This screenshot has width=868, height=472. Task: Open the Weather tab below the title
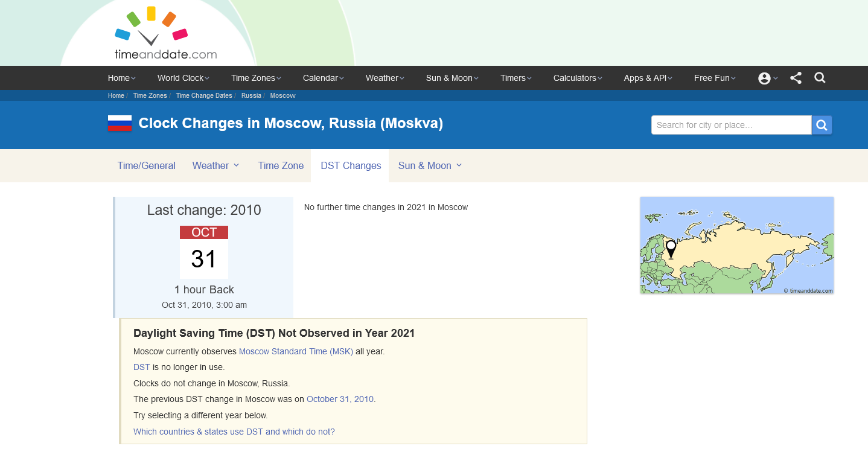click(x=216, y=165)
